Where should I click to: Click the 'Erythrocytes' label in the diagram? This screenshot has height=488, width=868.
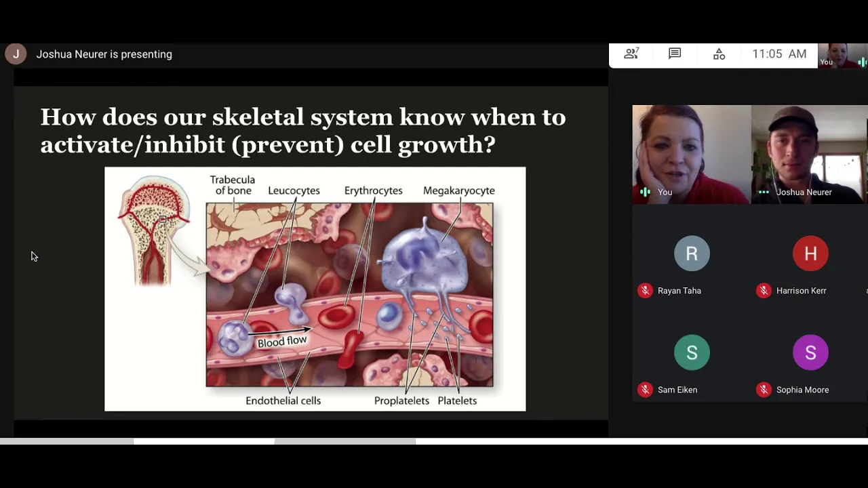point(373,190)
